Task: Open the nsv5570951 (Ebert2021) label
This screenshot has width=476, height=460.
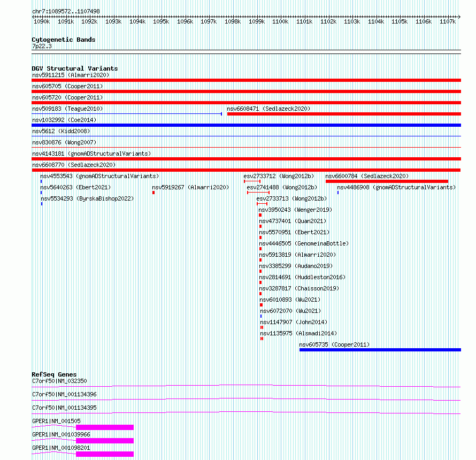Action: (294, 232)
